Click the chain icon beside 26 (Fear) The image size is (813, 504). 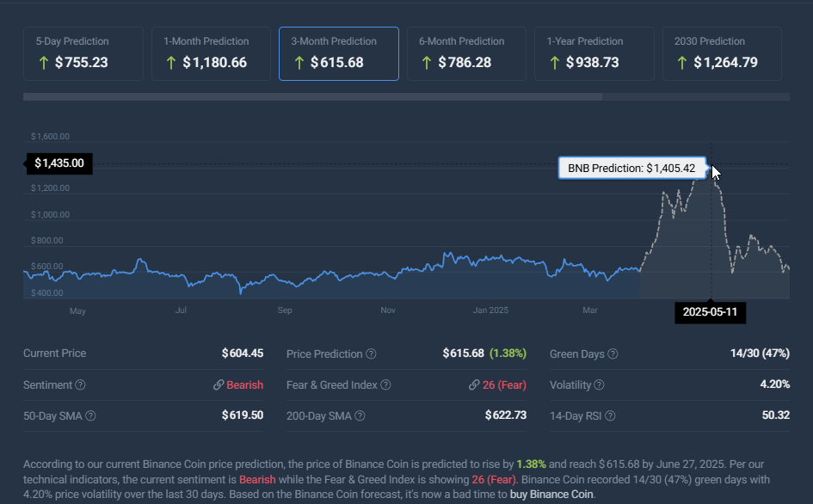474,384
